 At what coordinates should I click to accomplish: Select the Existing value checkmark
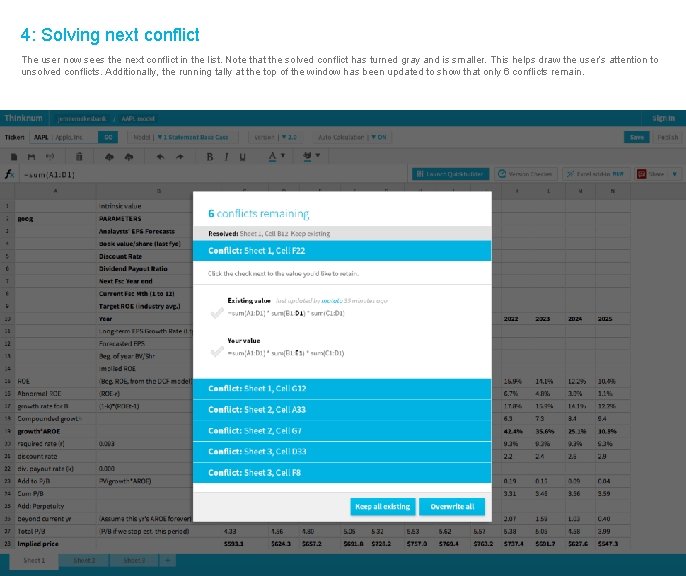tap(217, 313)
